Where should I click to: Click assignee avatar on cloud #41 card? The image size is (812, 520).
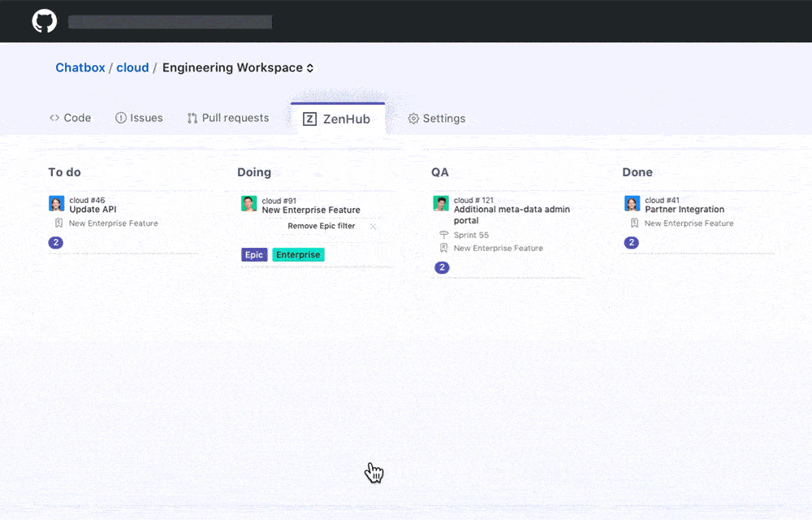point(633,204)
